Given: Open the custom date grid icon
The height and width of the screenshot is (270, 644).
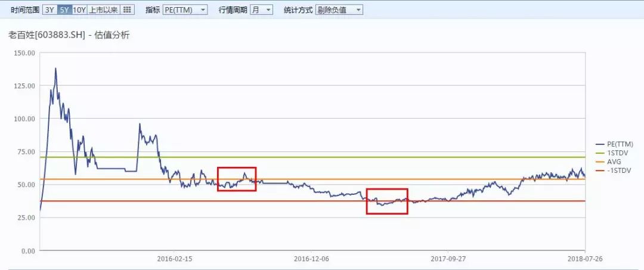Looking at the screenshot, I should pyautogui.click(x=127, y=10).
